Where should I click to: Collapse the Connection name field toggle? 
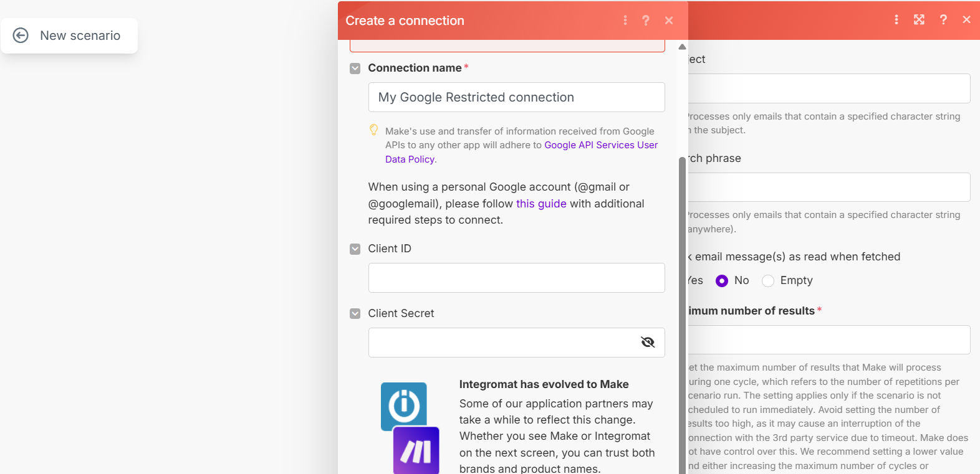355,69
